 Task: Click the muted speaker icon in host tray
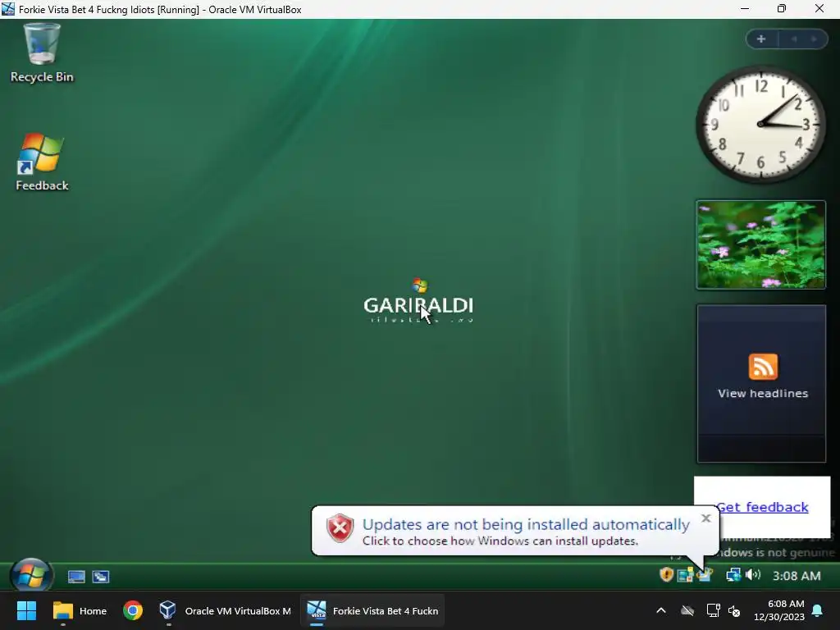(x=734, y=610)
